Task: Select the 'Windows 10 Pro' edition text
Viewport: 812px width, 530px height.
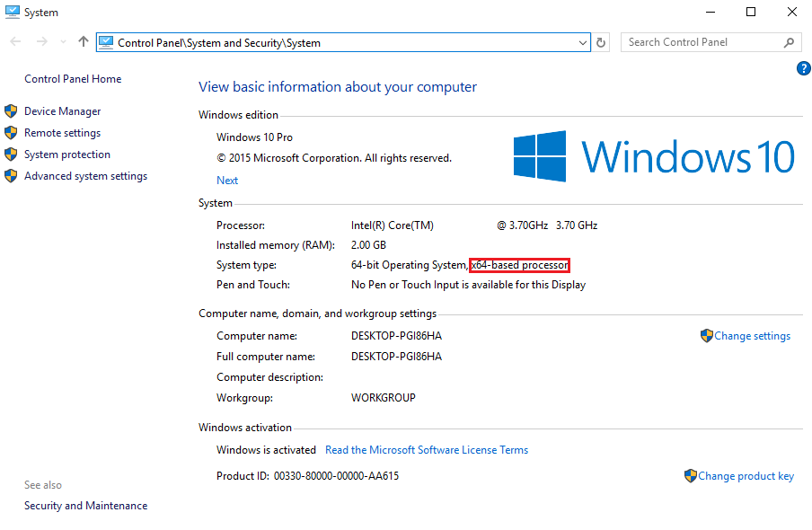Action: coord(255,137)
